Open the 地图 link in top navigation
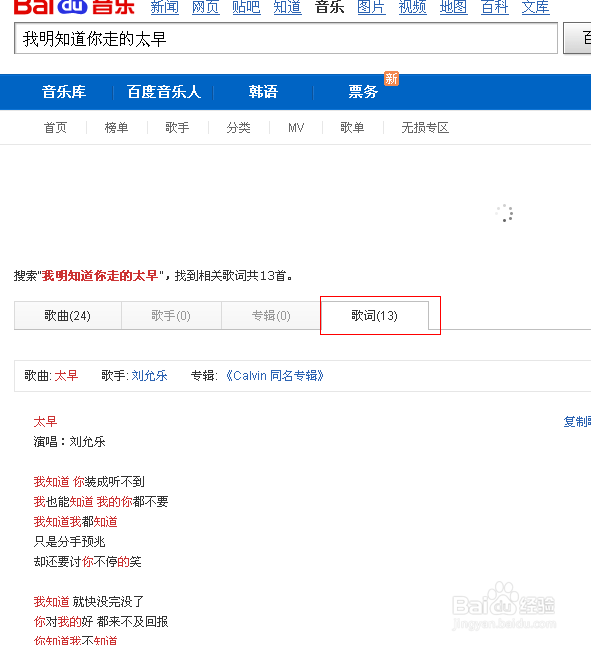Image resolution: width=591 pixels, height=645 pixels. [453, 7]
